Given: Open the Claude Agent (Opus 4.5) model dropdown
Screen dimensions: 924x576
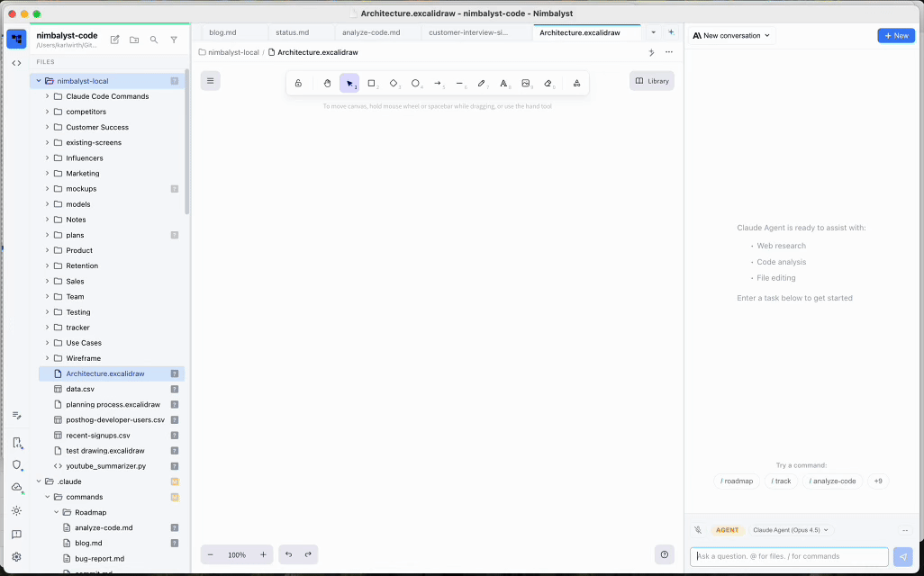Looking at the screenshot, I should [791, 529].
